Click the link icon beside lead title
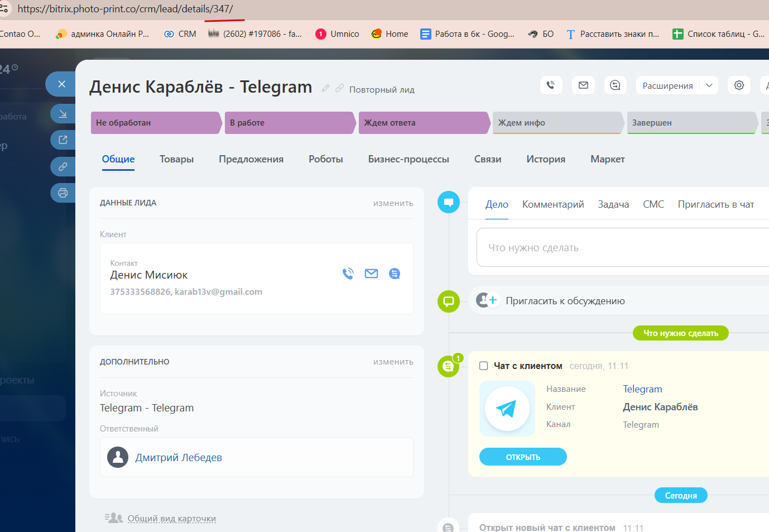 pos(339,88)
